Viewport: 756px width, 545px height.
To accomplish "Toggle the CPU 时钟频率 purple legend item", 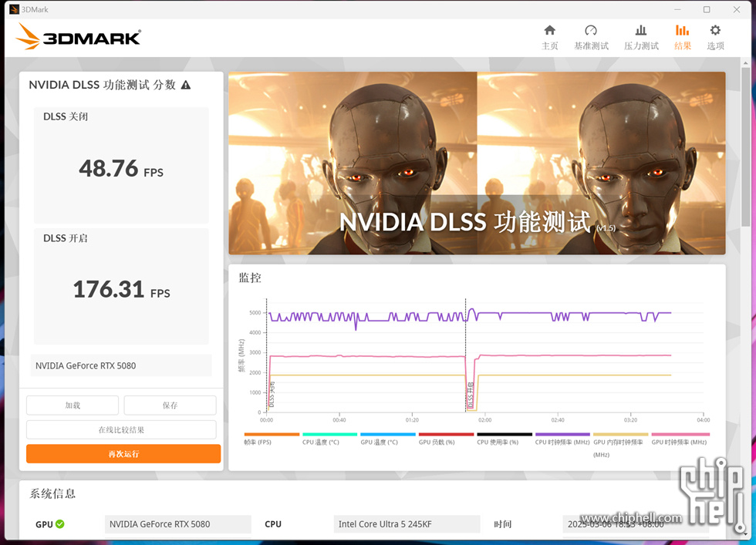I will click(x=562, y=438).
